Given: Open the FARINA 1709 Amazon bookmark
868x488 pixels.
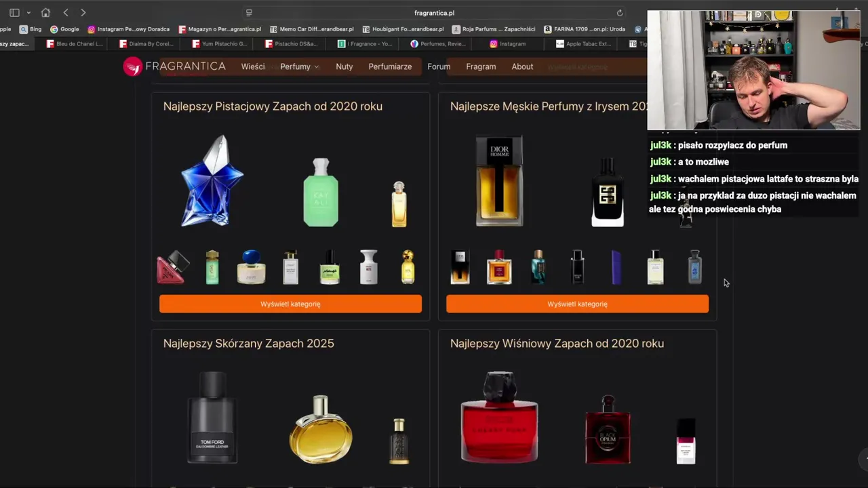Looking at the screenshot, I should (x=584, y=29).
